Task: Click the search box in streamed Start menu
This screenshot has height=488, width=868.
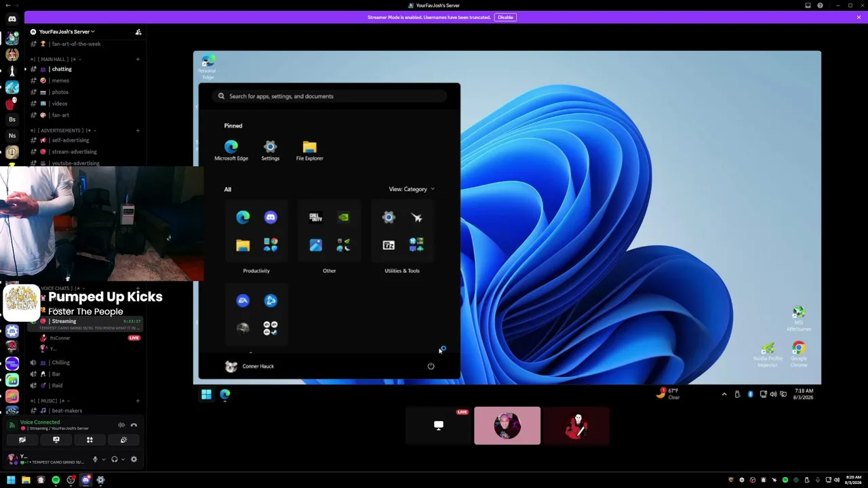Action: tap(330, 96)
